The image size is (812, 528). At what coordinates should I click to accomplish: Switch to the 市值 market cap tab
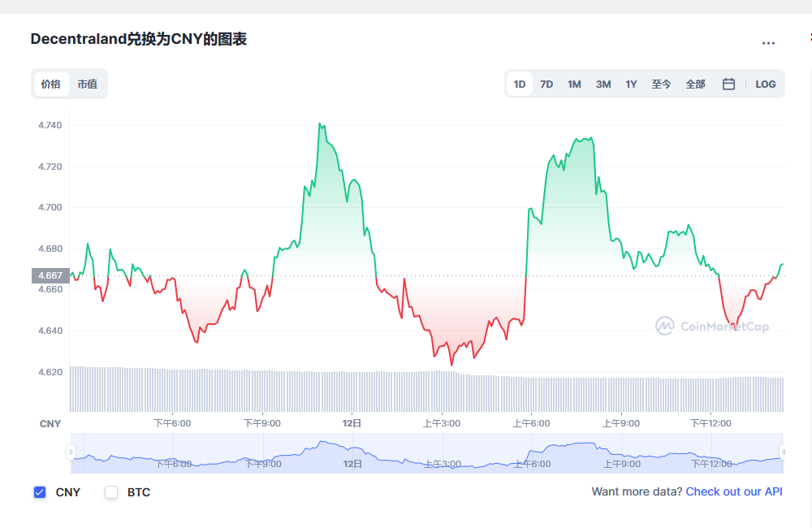tap(88, 84)
